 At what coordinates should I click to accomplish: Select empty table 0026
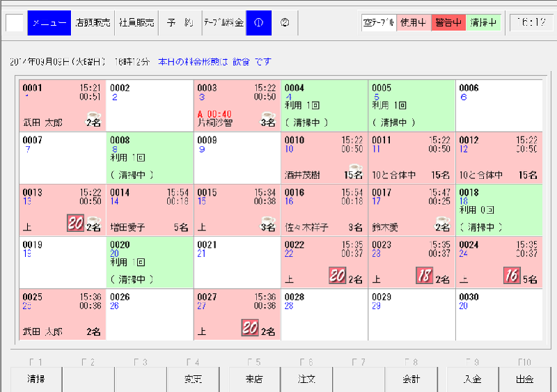point(150,315)
